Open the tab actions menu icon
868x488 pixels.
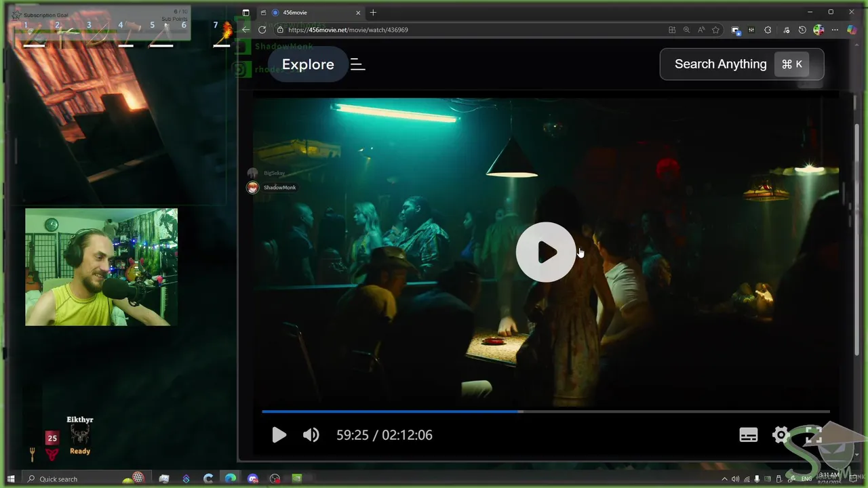(x=245, y=12)
